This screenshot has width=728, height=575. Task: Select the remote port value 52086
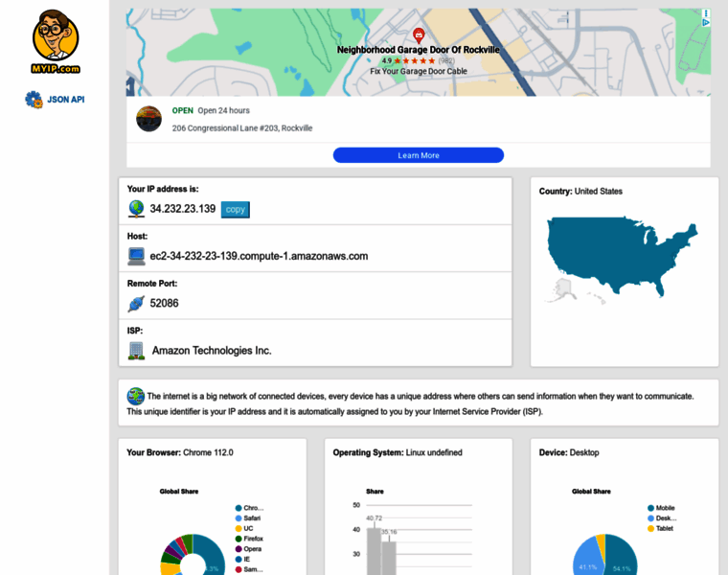click(x=164, y=303)
